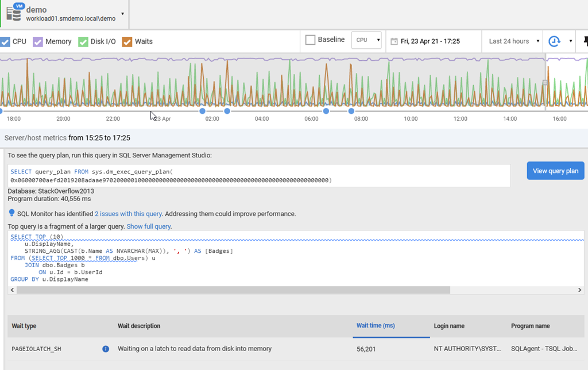Disable the Disk I/O checkbox
Viewport: 588px width, 370px height.
point(83,41)
